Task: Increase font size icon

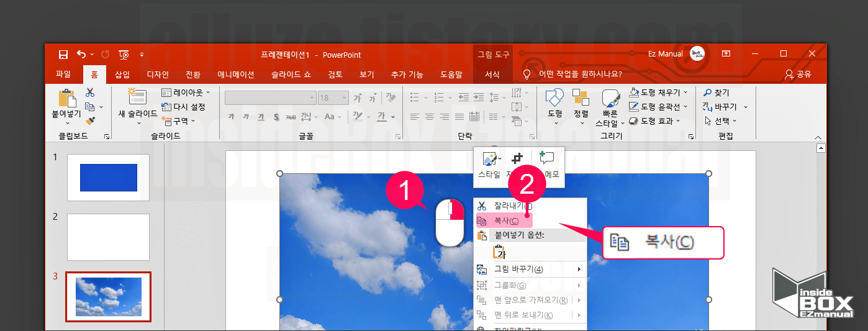Action: pos(358,98)
